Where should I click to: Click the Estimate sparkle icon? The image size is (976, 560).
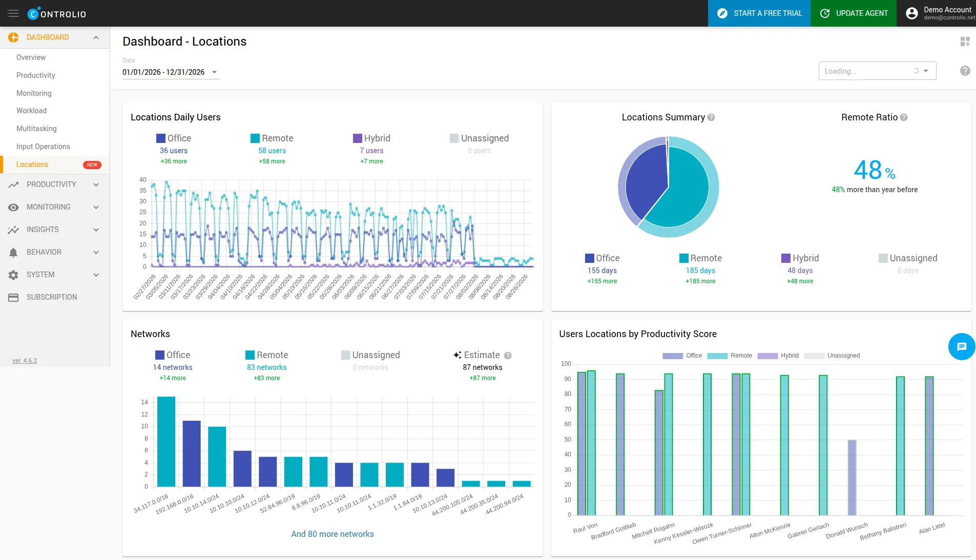(x=457, y=355)
